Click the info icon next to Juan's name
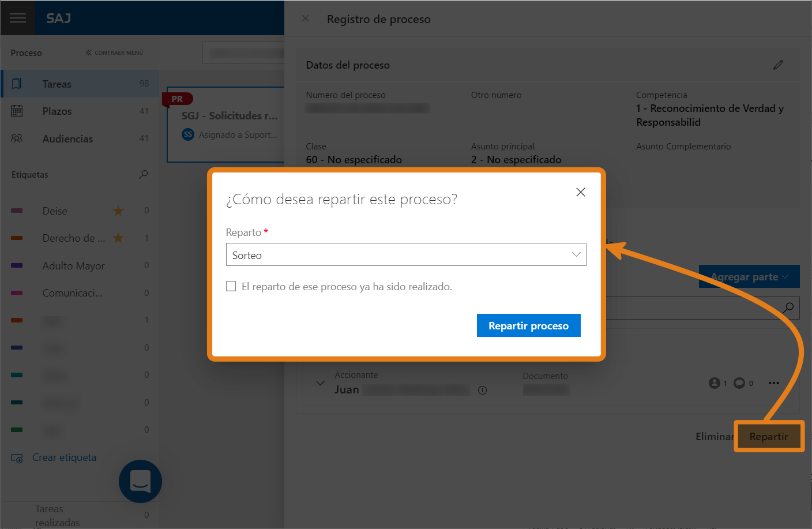 click(483, 390)
